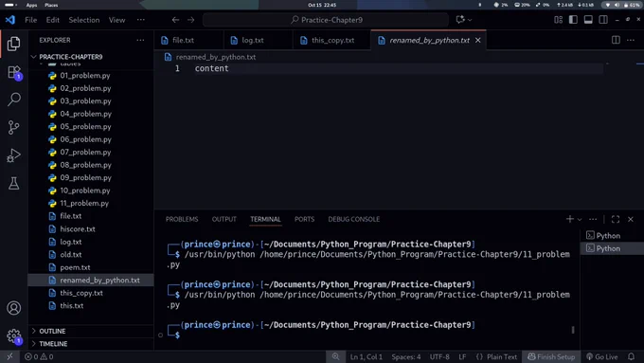The width and height of the screenshot is (644, 363).
Task: Open the Copilot chat icon
Action: coord(460,19)
